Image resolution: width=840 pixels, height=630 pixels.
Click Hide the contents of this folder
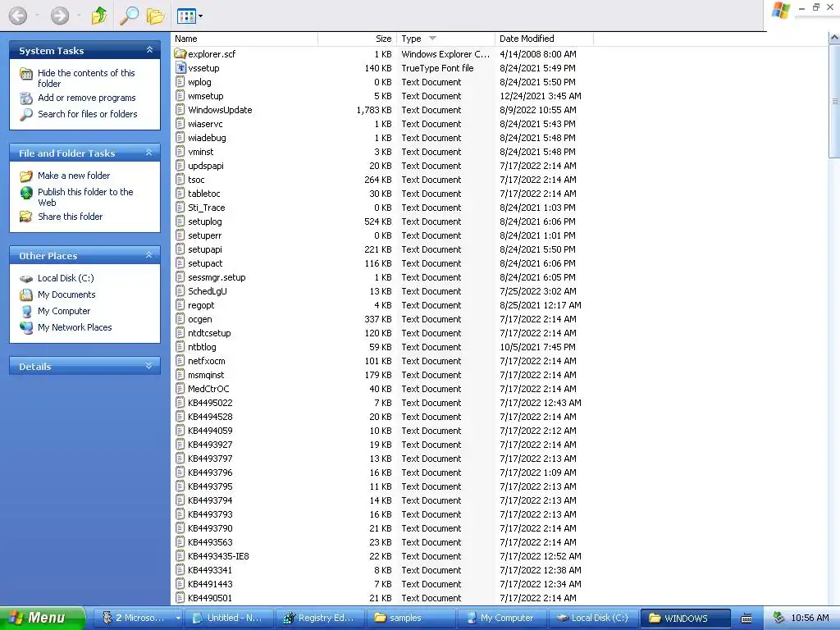(86, 78)
